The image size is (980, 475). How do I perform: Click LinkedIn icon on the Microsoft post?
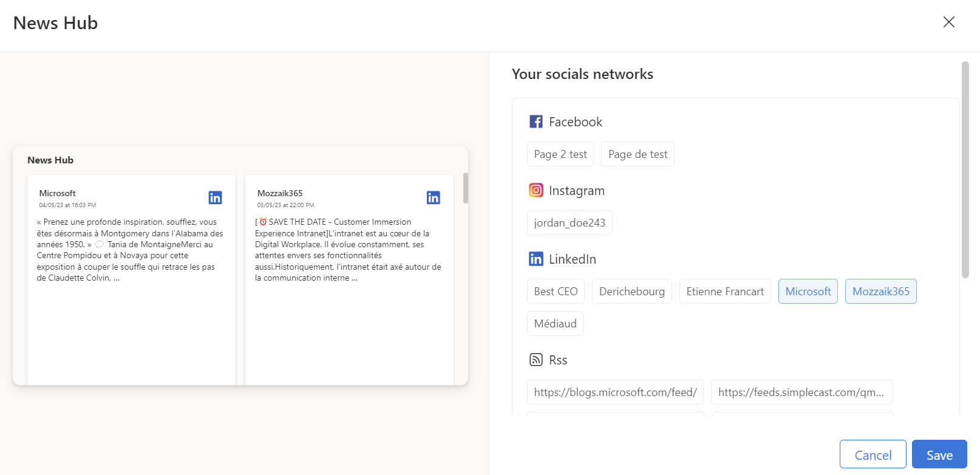click(215, 197)
